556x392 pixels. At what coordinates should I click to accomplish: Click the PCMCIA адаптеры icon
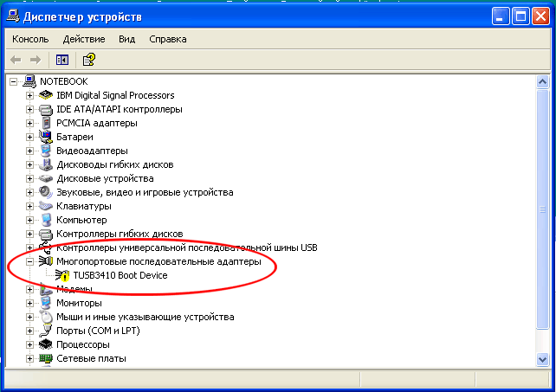[x=46, y=123]
